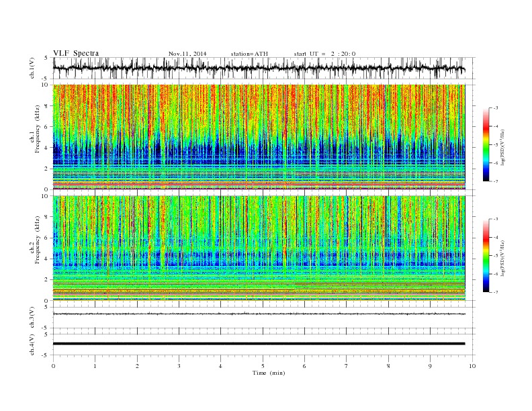Select the ch.1 "log(PSD)(V²/Hz)" colorbar label
This screenshot has height=411, width=532.
[502, 147]
